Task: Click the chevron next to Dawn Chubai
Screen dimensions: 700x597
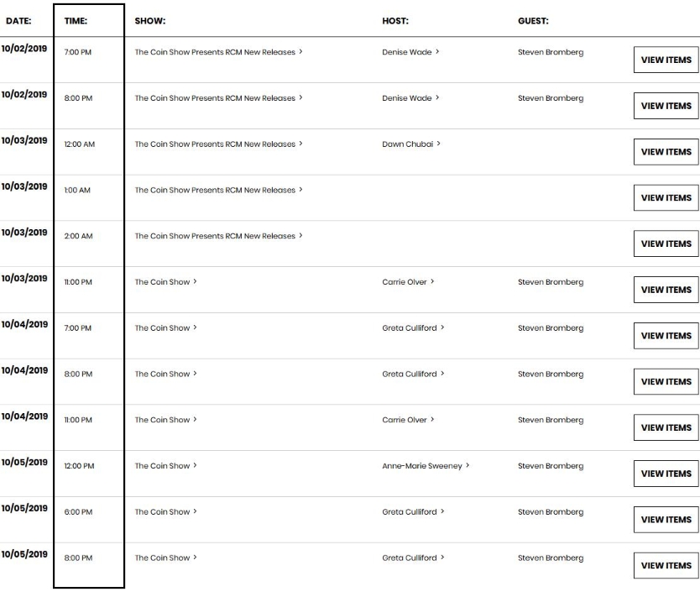Action: (438, 144)
